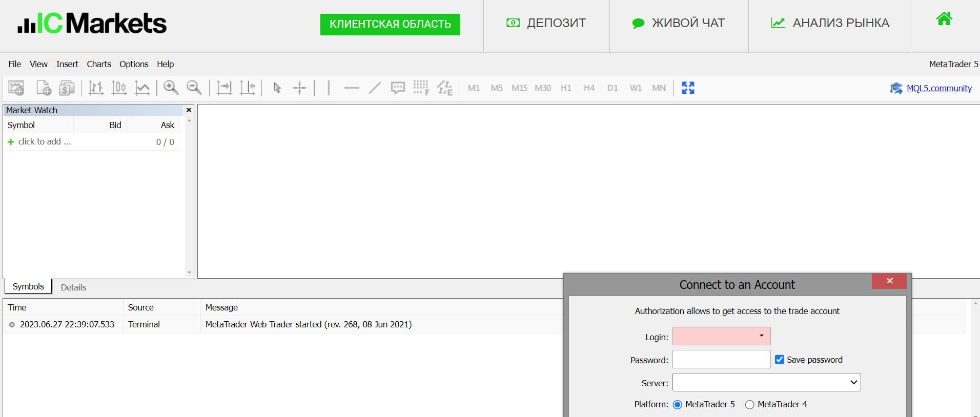Select the trendline drawing tool
Image resolution: width=980 pixels, height=417 pixels.
[x=375, y=88]
